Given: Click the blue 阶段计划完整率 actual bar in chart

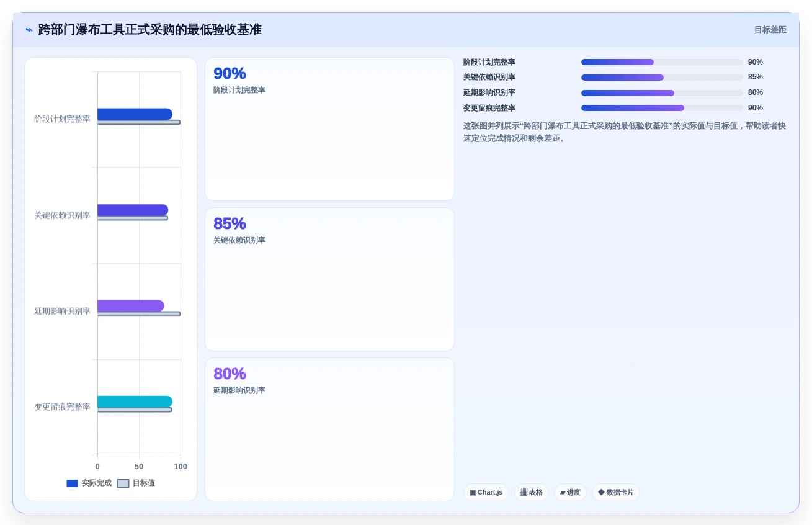Looking at the screenshot, I should click(135, 114).
